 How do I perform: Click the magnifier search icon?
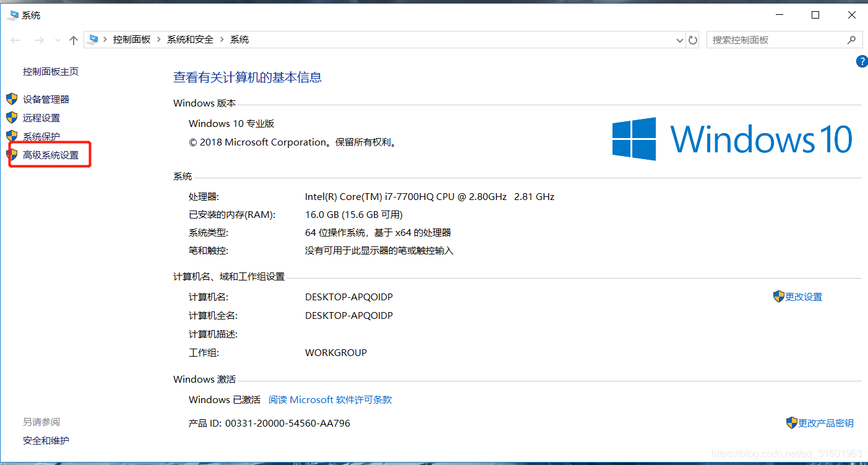852,40
